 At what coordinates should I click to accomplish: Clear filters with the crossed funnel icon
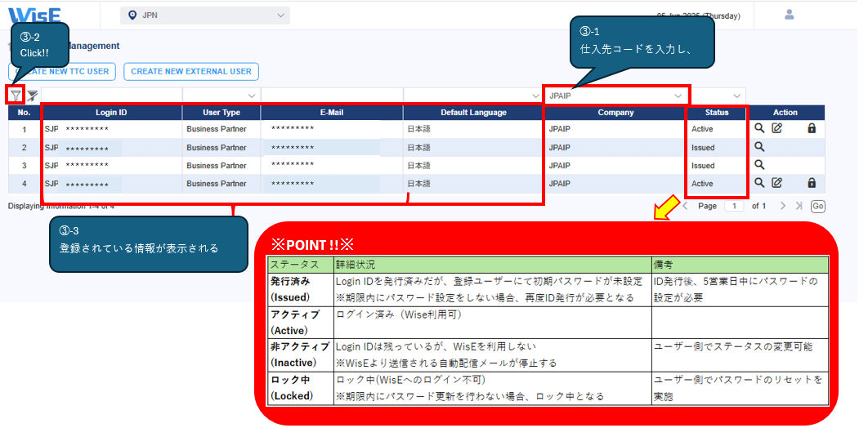pyautogui.click(x=33, y=96)
